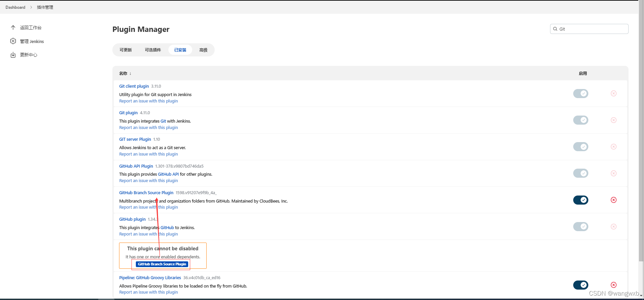Image resolution: width=644 pixels, height=300 pixels.
Task: Toggle the GIT server Plugin enable switch
Action: (x=581, y=146)
